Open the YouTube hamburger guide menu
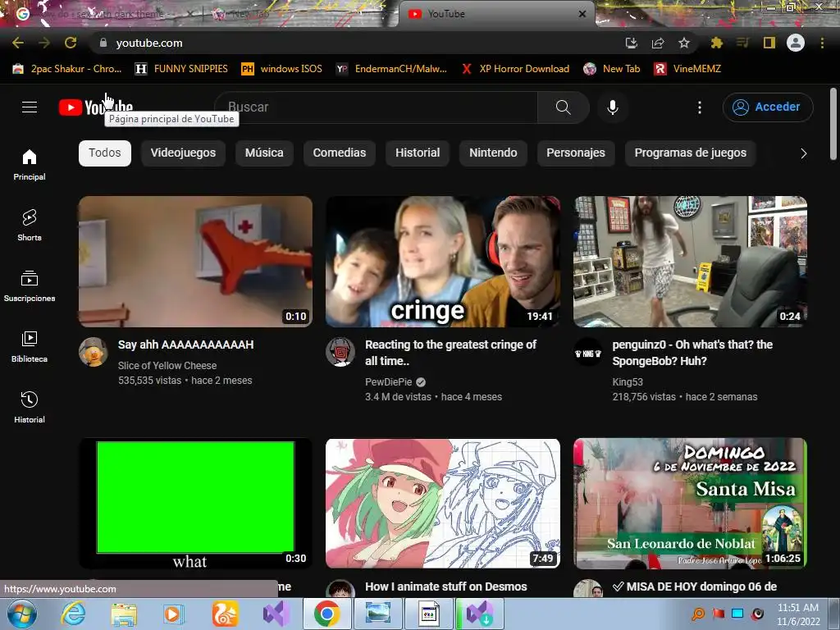This screenshot has width=840, height=630. click(30, 107)
